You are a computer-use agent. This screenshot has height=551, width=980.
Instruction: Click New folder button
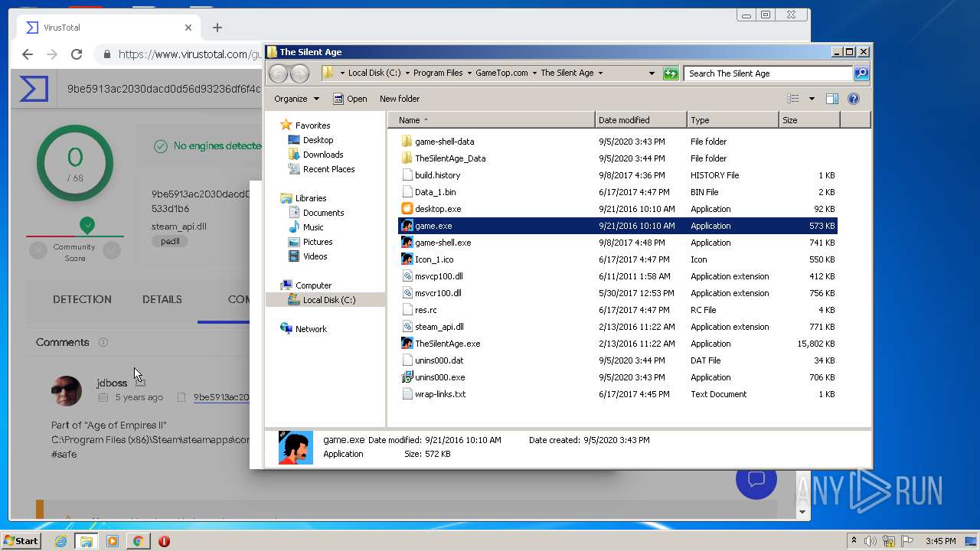[400, 99]
